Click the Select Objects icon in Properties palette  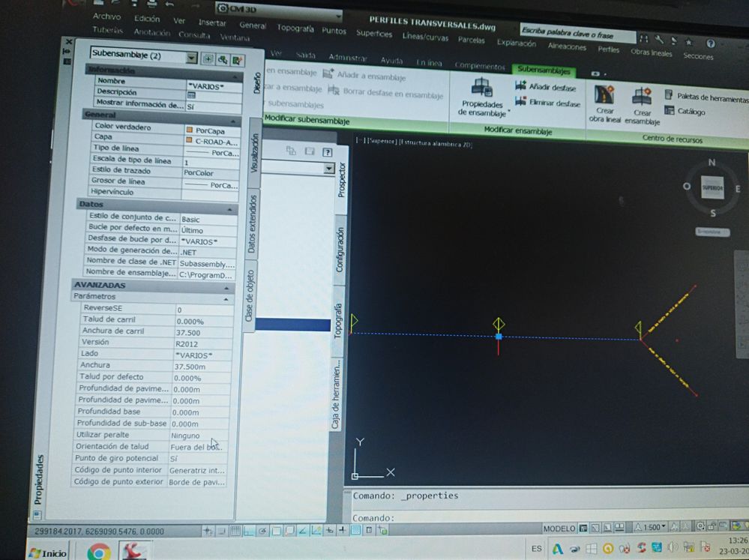click(x=223, y=60)
